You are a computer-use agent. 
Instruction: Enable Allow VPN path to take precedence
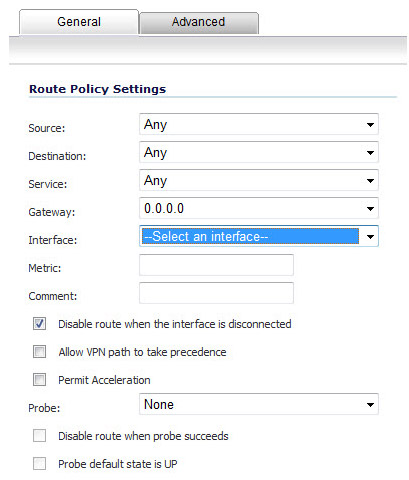pos(39,352)
